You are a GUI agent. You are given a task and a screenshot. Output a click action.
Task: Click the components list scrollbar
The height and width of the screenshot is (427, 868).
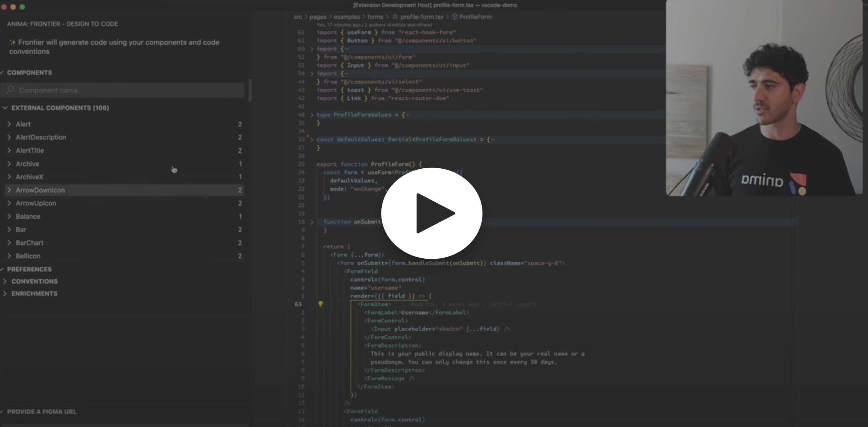(x=250, y=90)
